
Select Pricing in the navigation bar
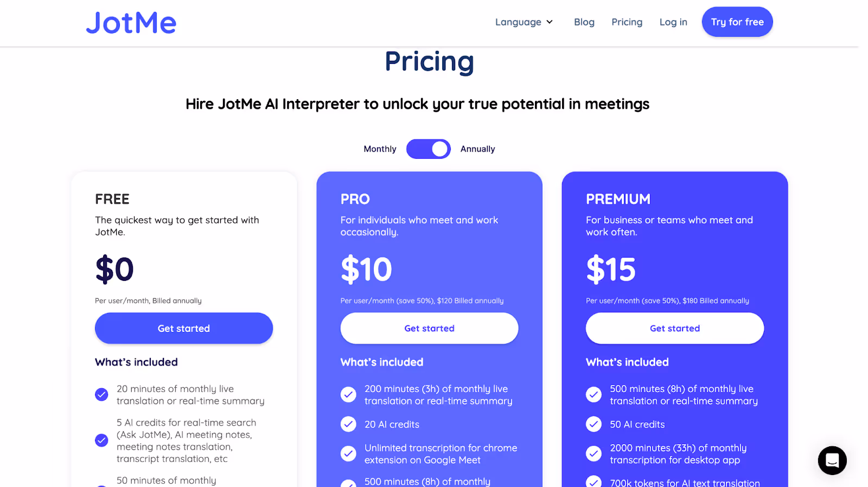point(627,22)
